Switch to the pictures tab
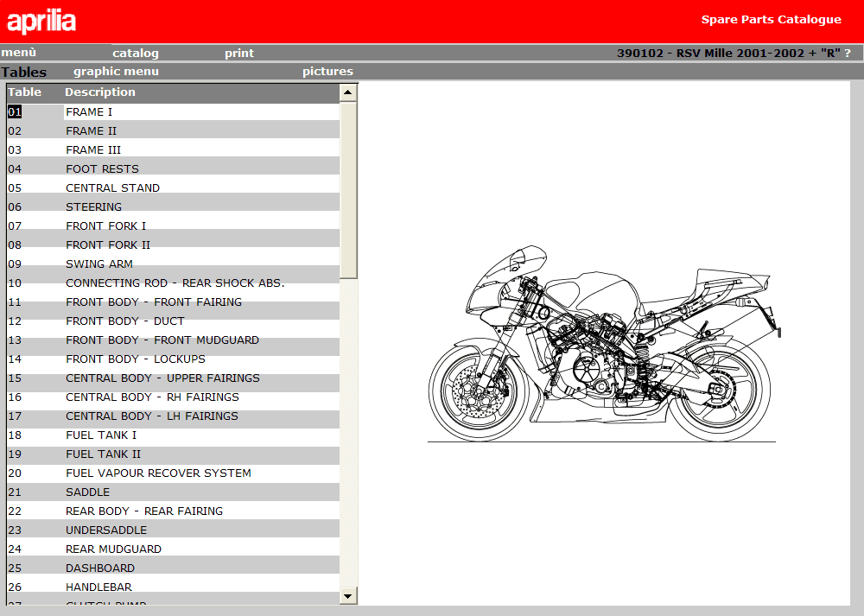The width and height of the screenshot is (864, 616). pos(327,71)
